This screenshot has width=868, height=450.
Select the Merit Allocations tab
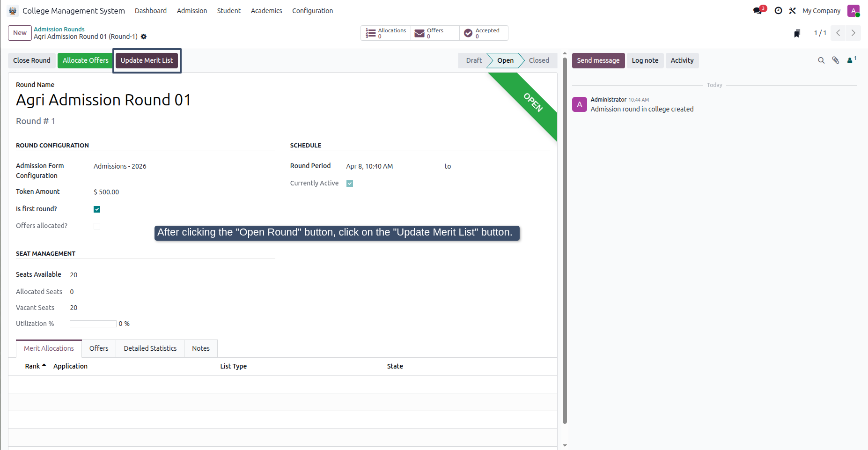pos(49,348)
